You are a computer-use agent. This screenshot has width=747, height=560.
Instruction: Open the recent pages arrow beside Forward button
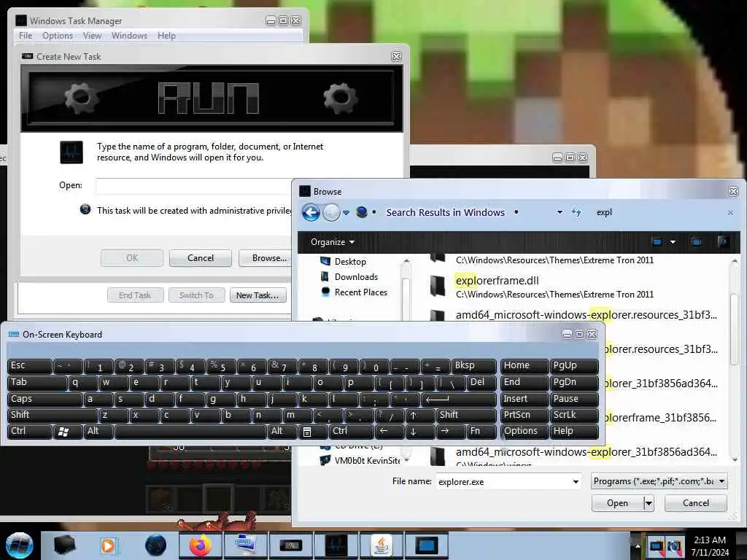pos(347,213)
